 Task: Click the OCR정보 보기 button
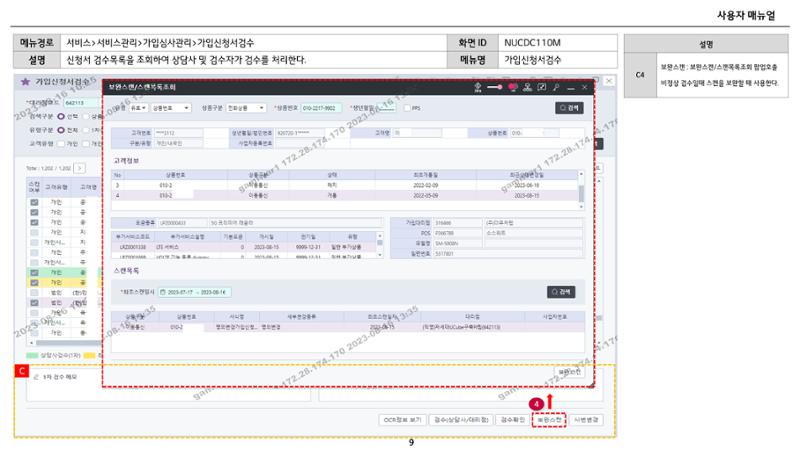tap(403, 420)
